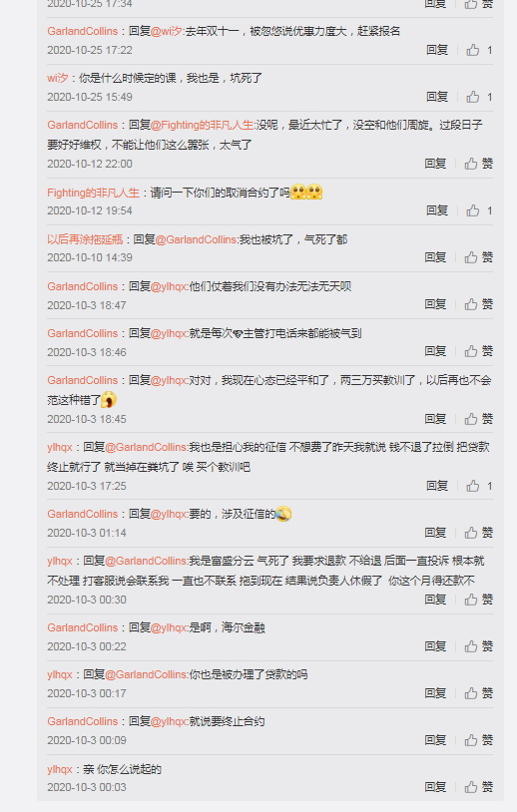Open the wi汐 commenter name link

(x=58, y=78)
